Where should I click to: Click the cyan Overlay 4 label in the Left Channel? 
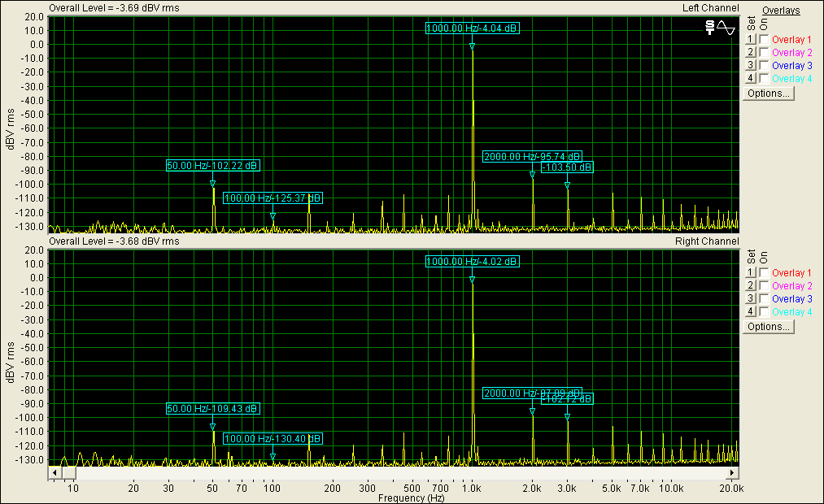791,79
